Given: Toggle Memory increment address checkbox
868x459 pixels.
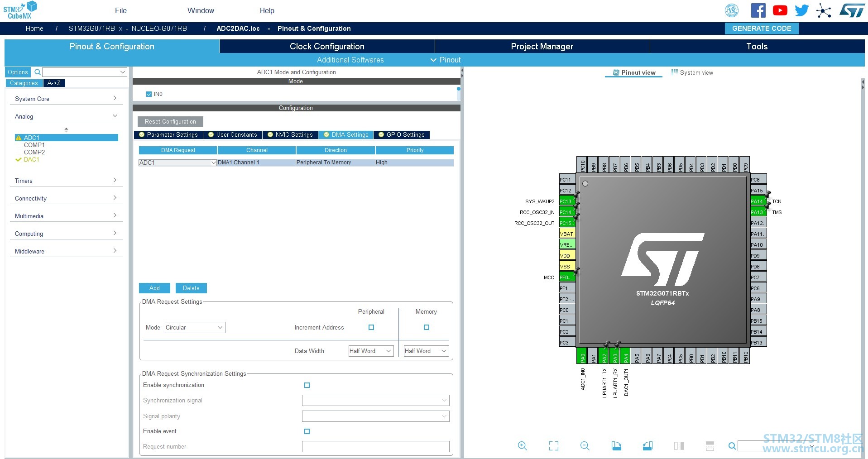Looking at the screenshot, I should 427,327.
